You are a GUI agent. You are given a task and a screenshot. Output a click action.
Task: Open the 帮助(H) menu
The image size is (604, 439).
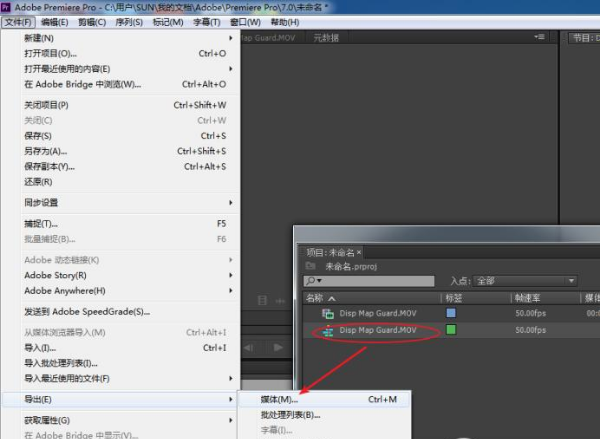click(x=285, y=22)
